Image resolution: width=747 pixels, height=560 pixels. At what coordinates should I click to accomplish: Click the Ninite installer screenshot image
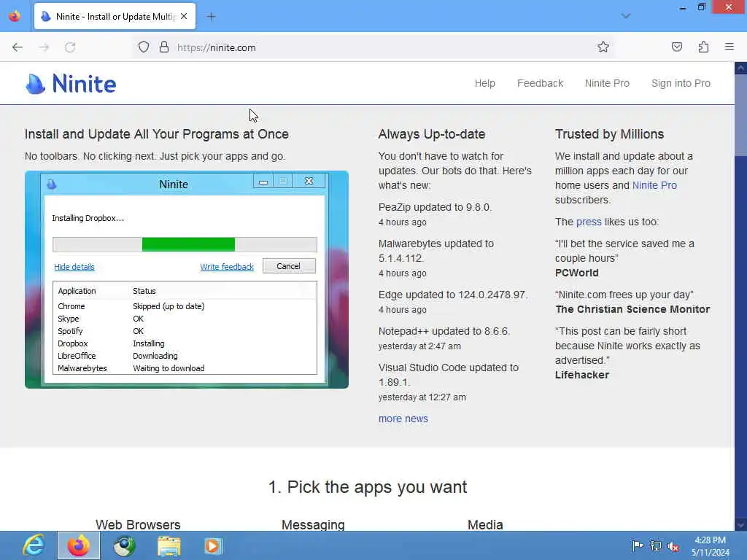pos(186,279)
